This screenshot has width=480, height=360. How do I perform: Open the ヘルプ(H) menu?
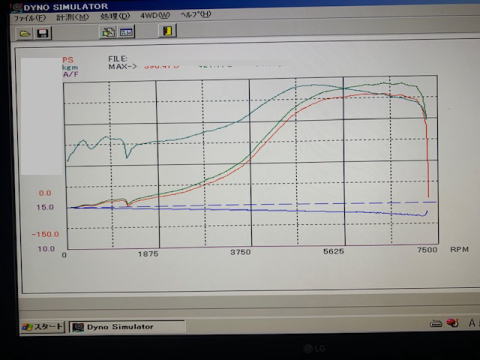(x=196, y=14)
